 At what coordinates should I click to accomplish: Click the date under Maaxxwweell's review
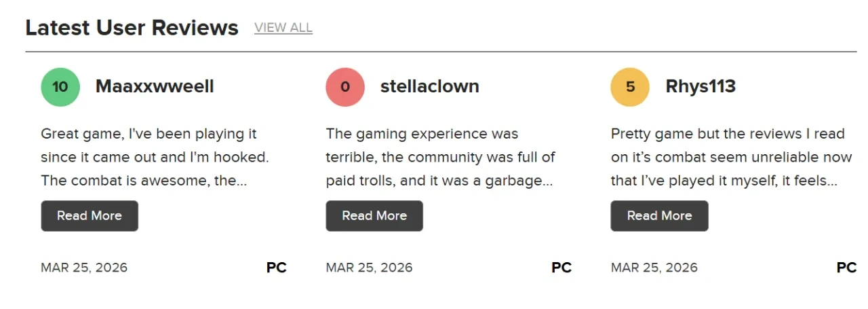(84, 268)
